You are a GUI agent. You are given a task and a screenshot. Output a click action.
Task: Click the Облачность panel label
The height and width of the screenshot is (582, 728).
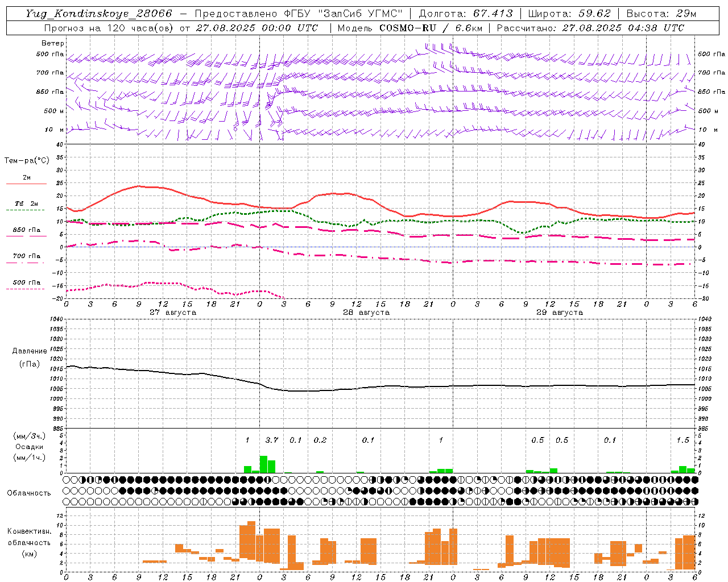[x=29, y=493]
